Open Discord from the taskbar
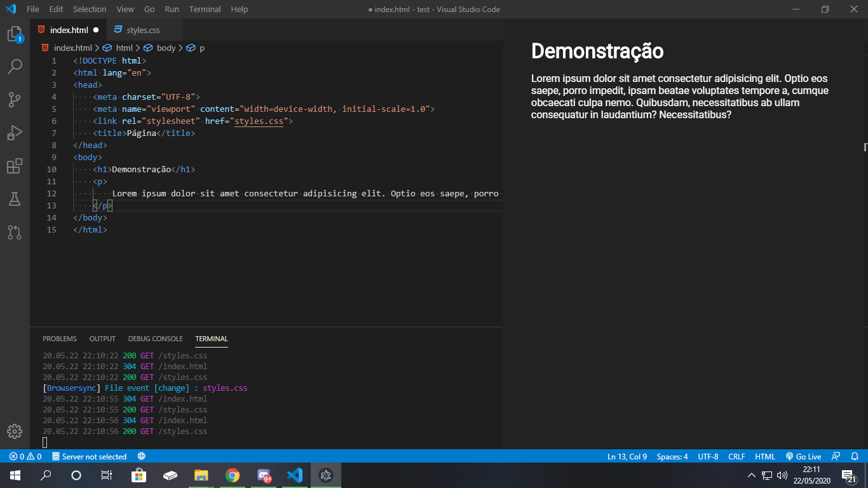This screenshot has width=868, height=488. point(264,475)
